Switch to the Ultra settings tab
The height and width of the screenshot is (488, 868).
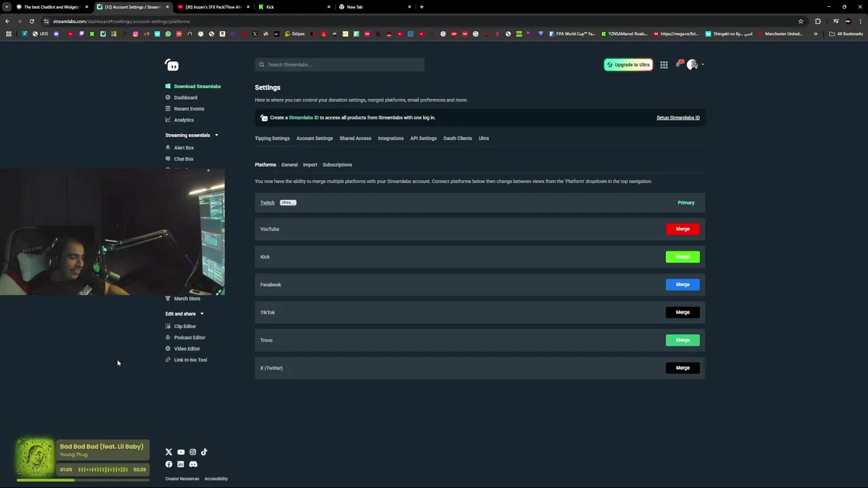coord(484,138)
